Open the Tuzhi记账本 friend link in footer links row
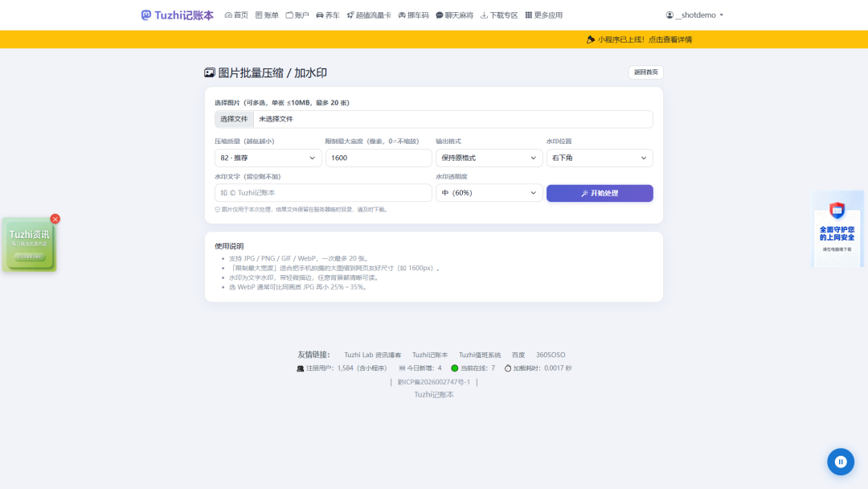 coord(429,355)
